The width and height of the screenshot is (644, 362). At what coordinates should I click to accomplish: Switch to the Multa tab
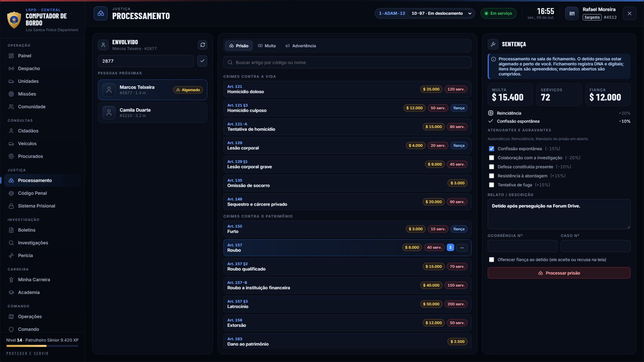click(x=267, y=46)
